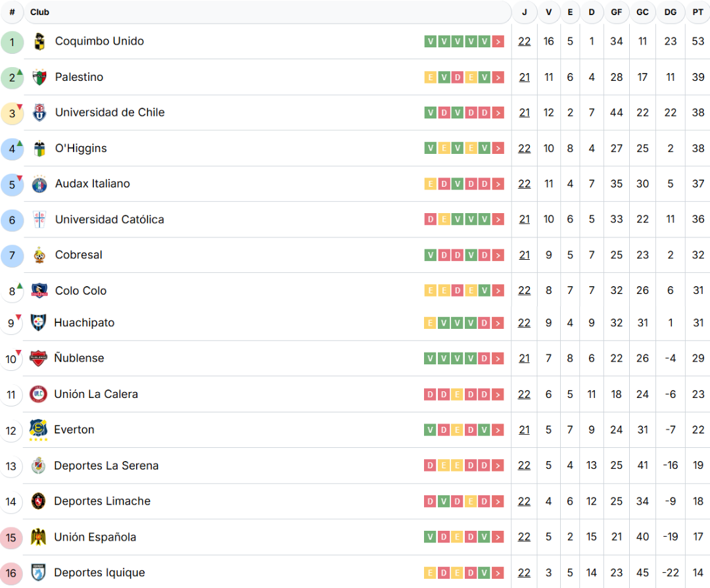Click the Everton club crest
This screenshot has width=710, height=588.
tap(38, 430)
